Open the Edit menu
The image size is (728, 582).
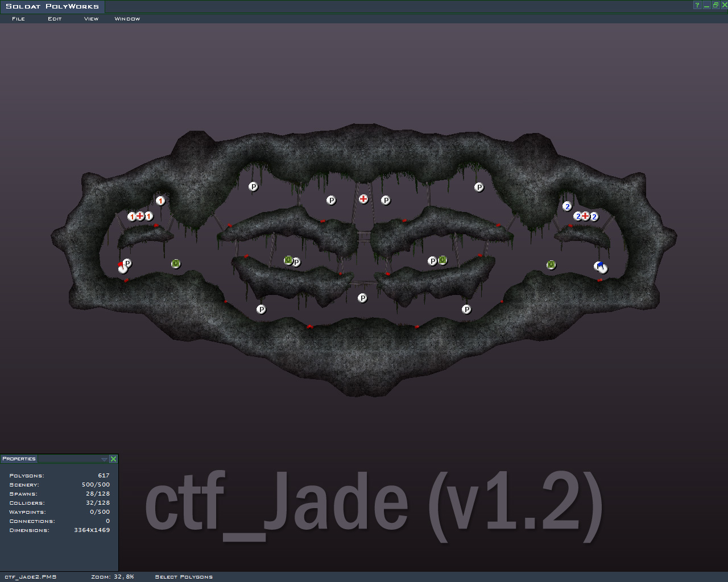(x=55, y=19)
